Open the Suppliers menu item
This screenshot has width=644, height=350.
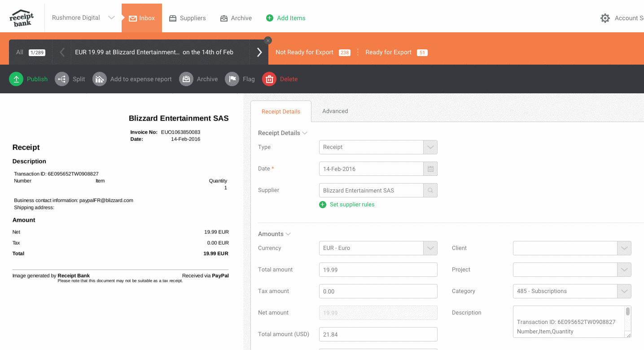point(187,18)
